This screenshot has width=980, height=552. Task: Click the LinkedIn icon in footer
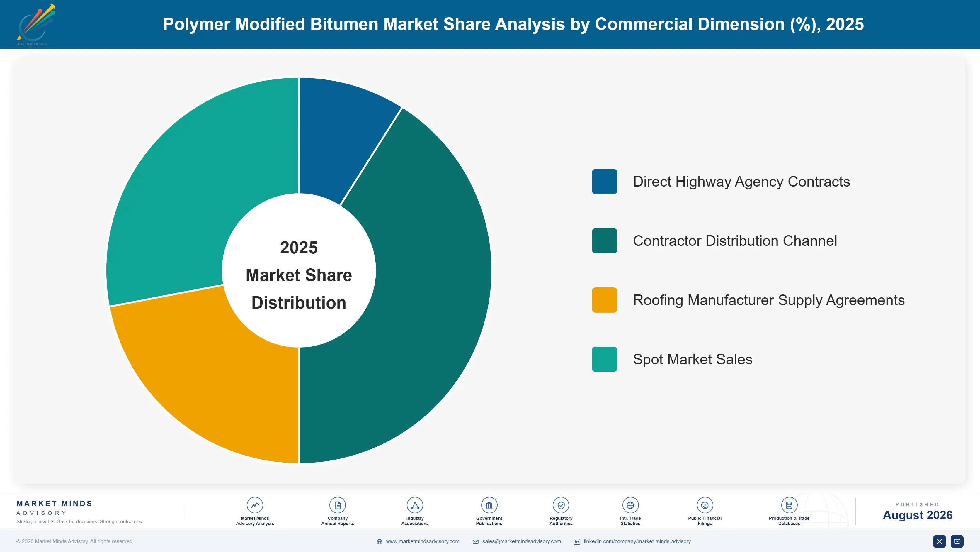point(577,542)
